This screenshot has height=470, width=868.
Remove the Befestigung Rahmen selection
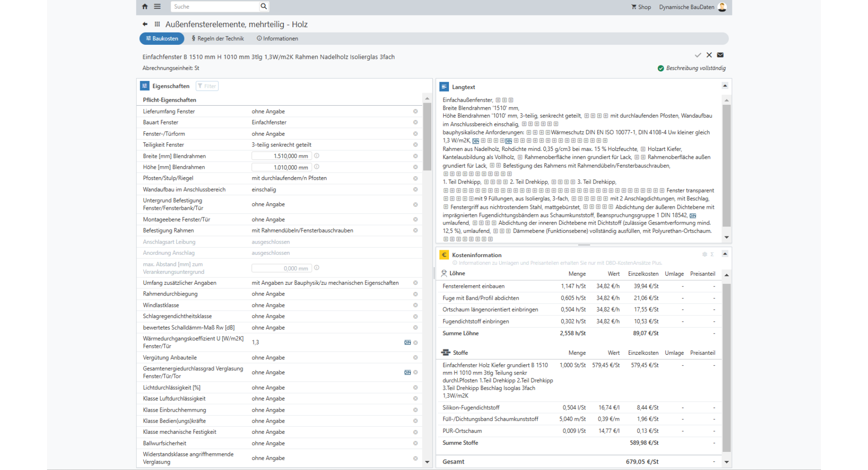point(415,230)
